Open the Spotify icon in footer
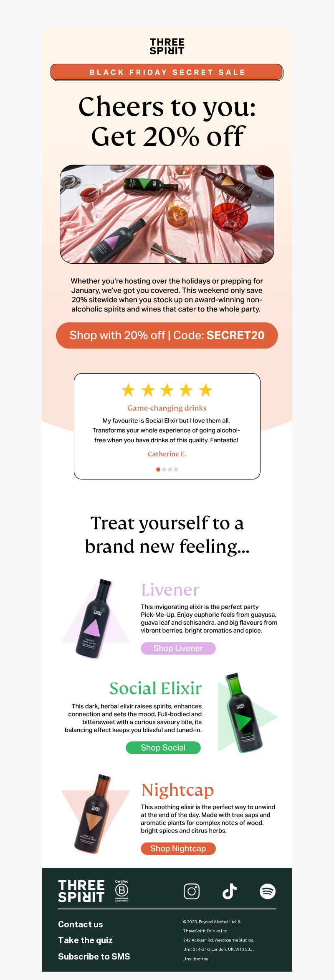 pyautogui.click(x=268, y=891)
